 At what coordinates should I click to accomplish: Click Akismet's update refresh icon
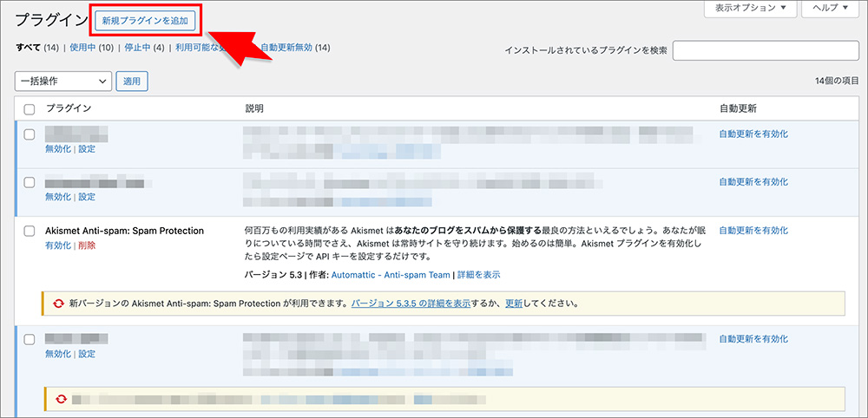58,304
